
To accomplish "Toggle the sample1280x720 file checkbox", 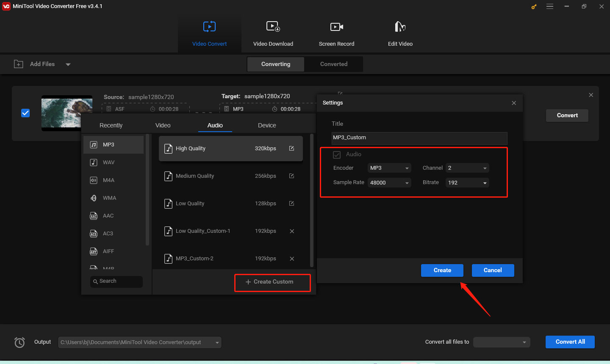I will 25,113.
